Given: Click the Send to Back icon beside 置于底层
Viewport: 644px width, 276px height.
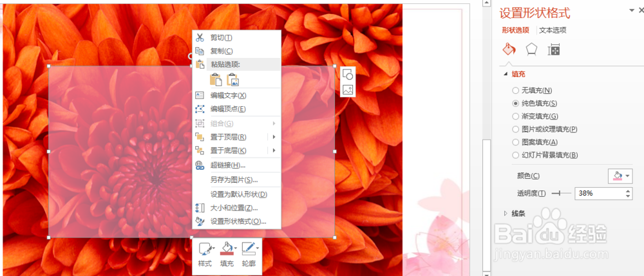Looking at the screenshot, I should 200,150.
